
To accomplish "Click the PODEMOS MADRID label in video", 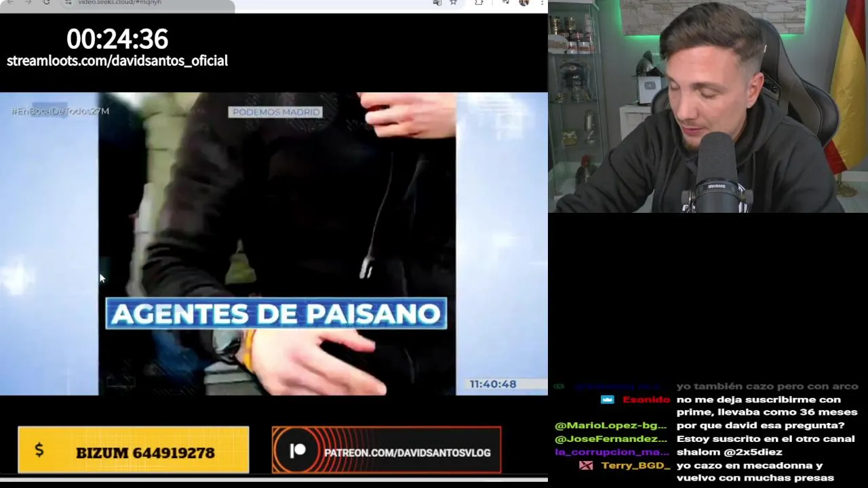I will (275, 112).
